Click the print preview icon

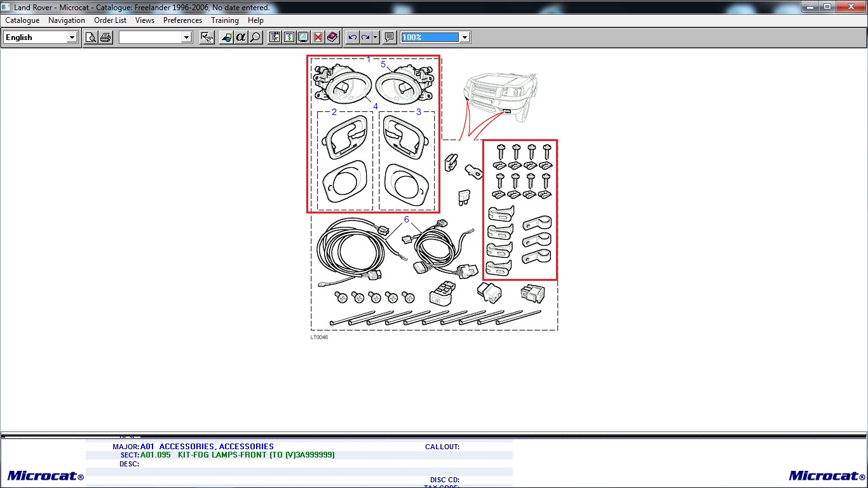pos(91,37)
